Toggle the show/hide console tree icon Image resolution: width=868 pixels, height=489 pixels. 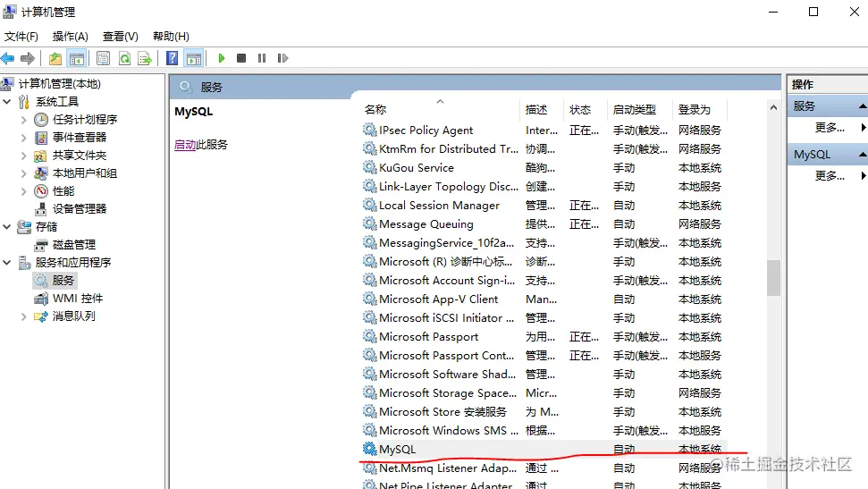tap(76, 58)
